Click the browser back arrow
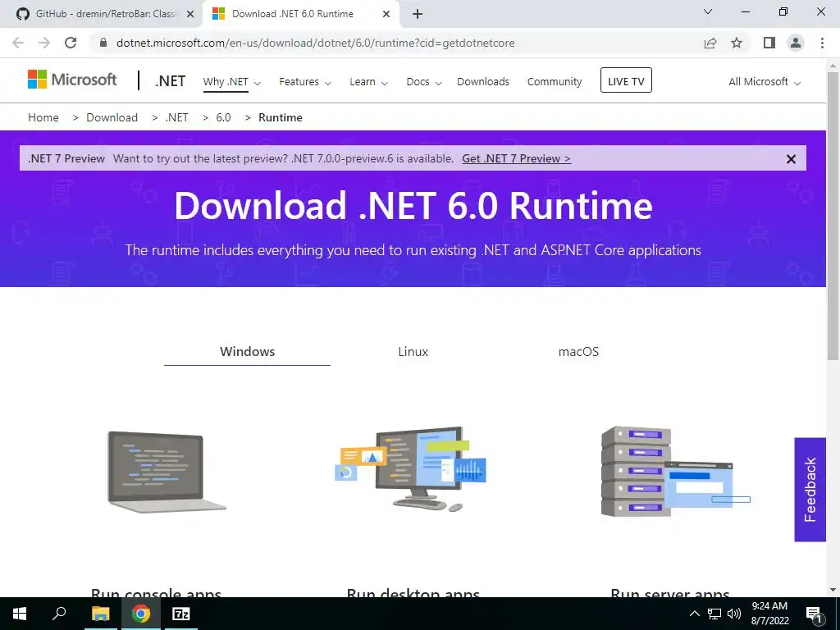 click(x=18, y=43)
